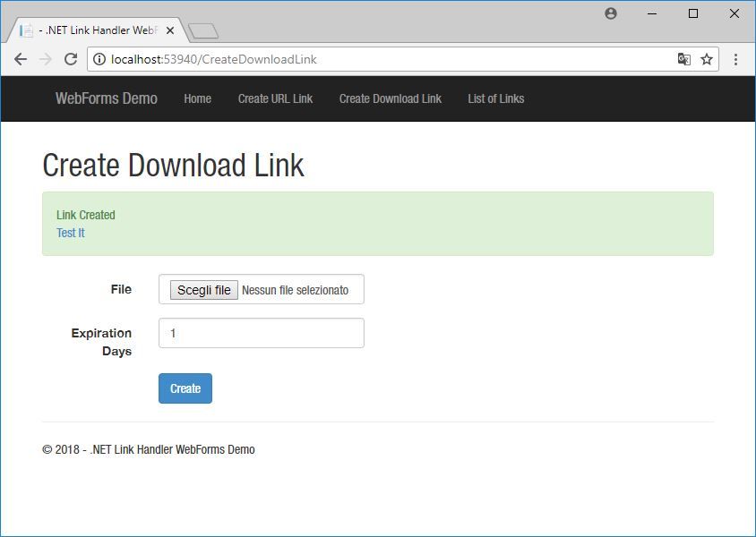756x537 pixels.
Task: Click the File field label
Action: click(121, 289)
